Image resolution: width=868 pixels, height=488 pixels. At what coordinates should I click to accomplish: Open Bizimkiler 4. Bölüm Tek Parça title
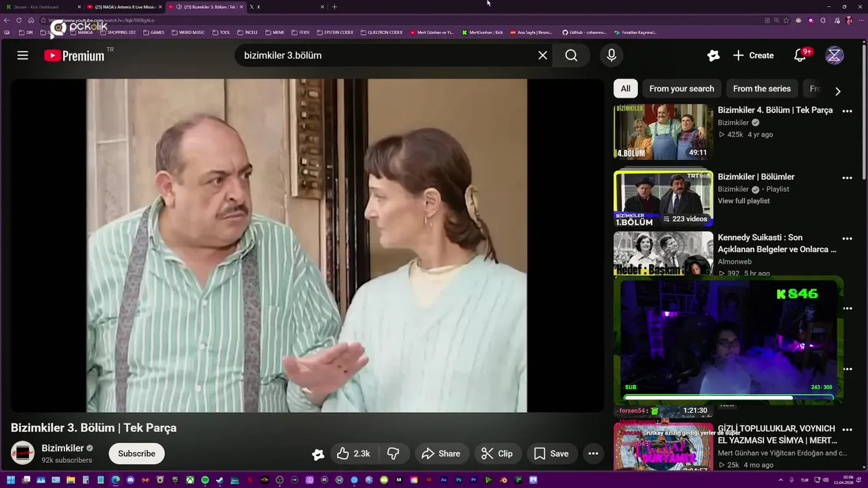[775, 110]
